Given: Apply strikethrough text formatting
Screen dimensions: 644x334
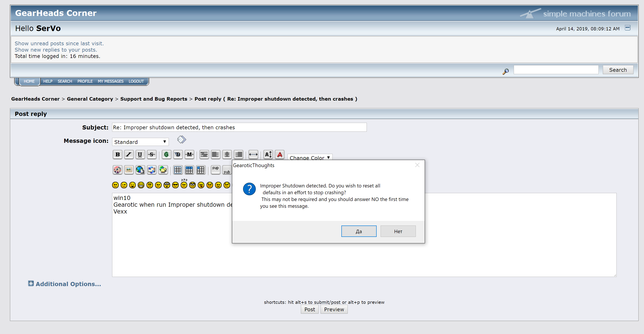Looking at the screenshot, I should point(152,155).
